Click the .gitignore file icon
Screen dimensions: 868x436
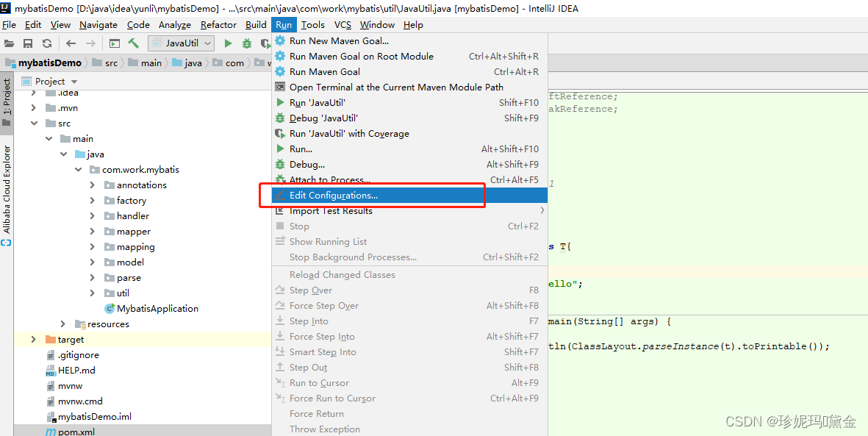pyautogui.click(x=51, y=355)
